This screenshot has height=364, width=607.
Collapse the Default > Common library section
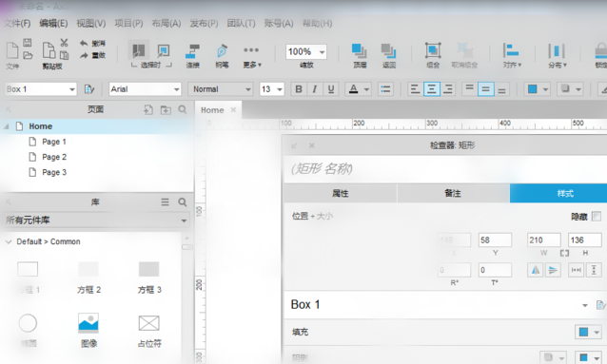[x=9, y=241]
